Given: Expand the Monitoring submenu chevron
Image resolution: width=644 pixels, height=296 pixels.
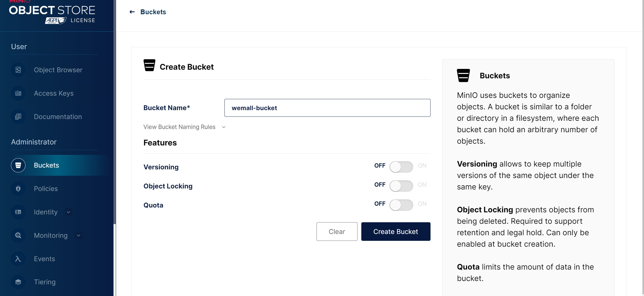Looking at the screenshot, I should coord(79,235).
